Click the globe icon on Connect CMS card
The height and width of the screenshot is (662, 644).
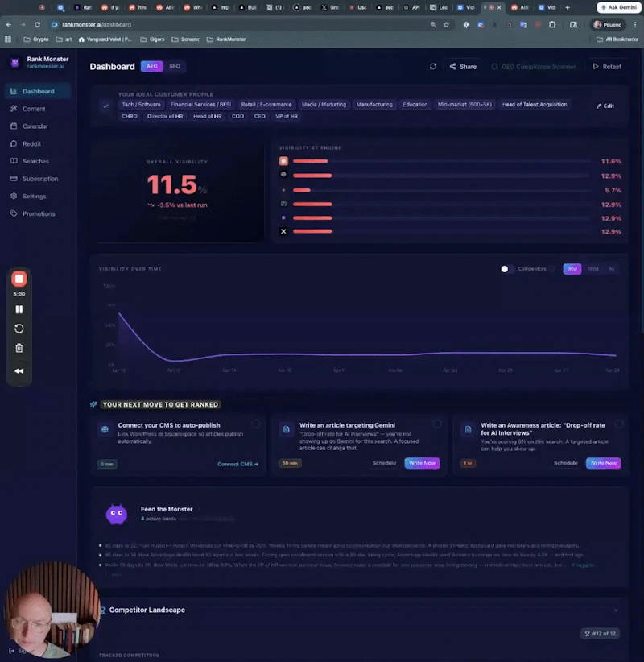click(105, 429)
